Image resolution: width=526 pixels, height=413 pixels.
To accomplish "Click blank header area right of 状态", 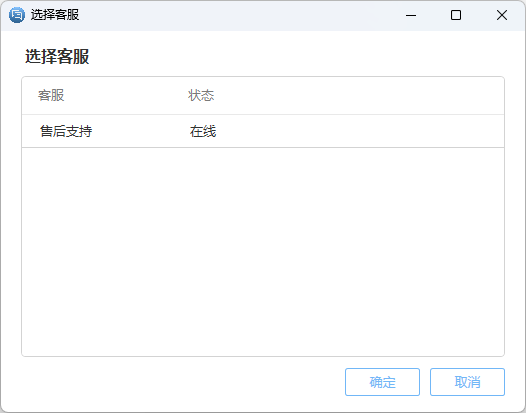I will click(x=359, y=96).
